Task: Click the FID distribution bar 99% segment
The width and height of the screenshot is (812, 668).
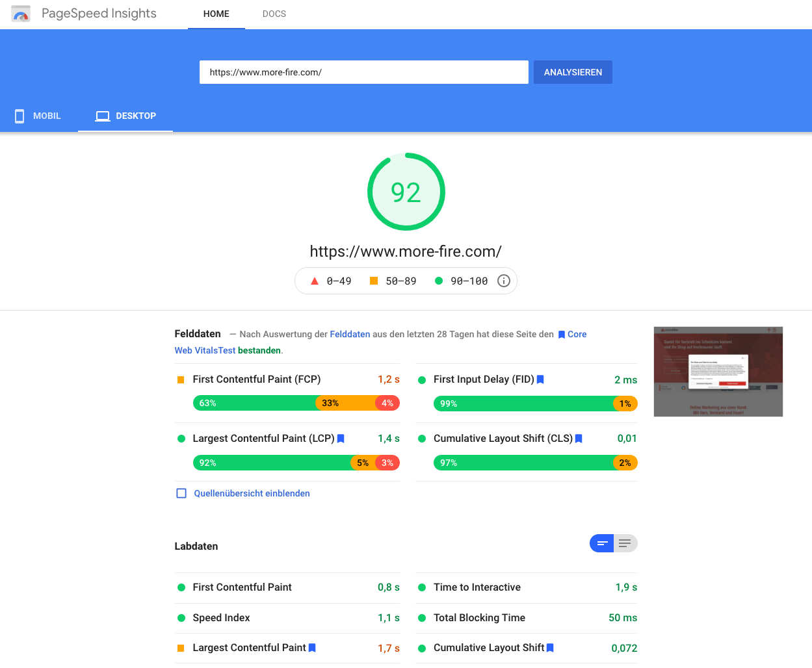Action: pyautogui.click(x=523, y=404)
